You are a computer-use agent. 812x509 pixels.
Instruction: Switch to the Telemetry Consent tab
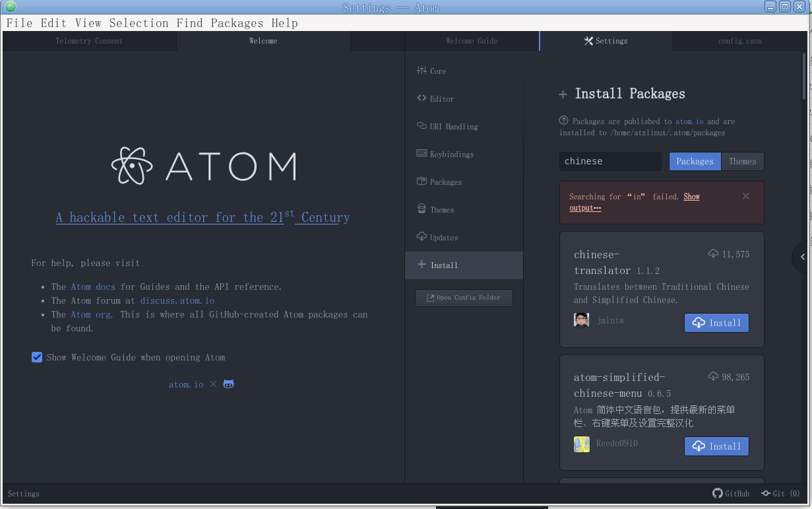89,41
